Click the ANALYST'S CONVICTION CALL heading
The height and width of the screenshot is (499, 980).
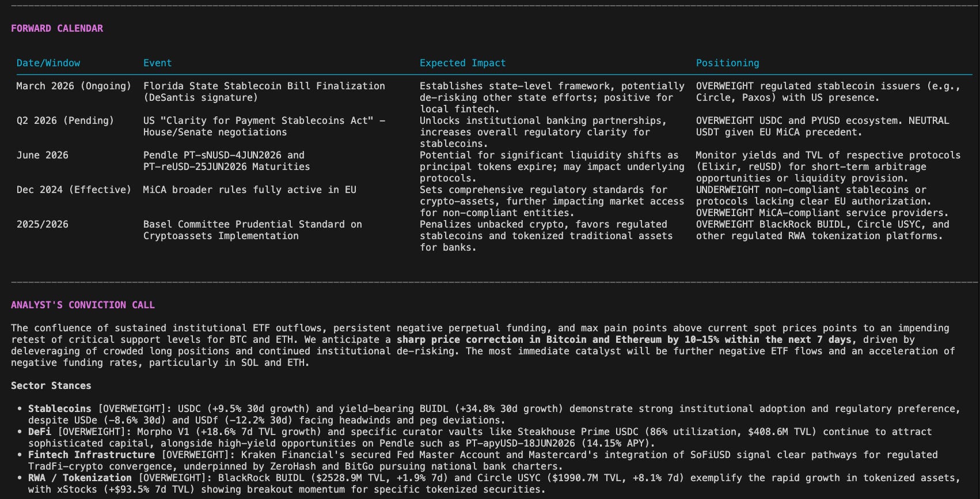(83, 305)
